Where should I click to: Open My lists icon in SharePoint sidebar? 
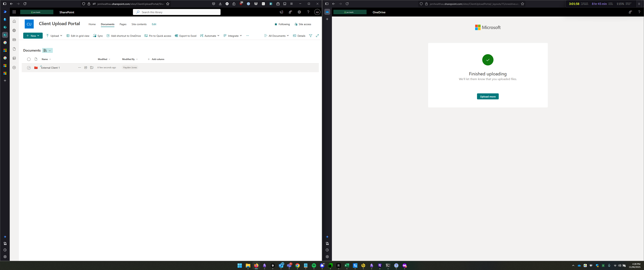[14, 58]
